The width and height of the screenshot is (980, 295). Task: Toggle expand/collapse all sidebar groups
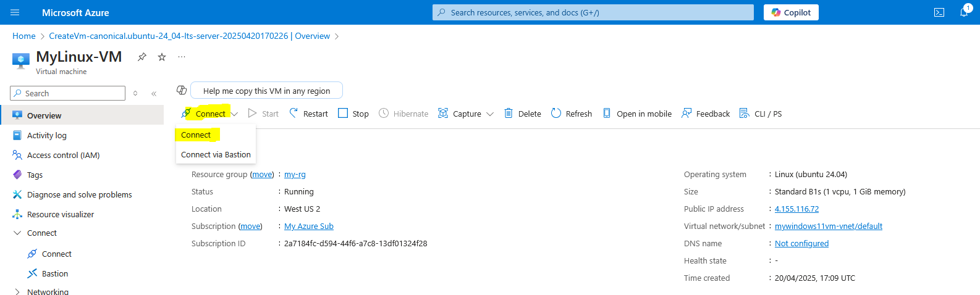point(135,94)
